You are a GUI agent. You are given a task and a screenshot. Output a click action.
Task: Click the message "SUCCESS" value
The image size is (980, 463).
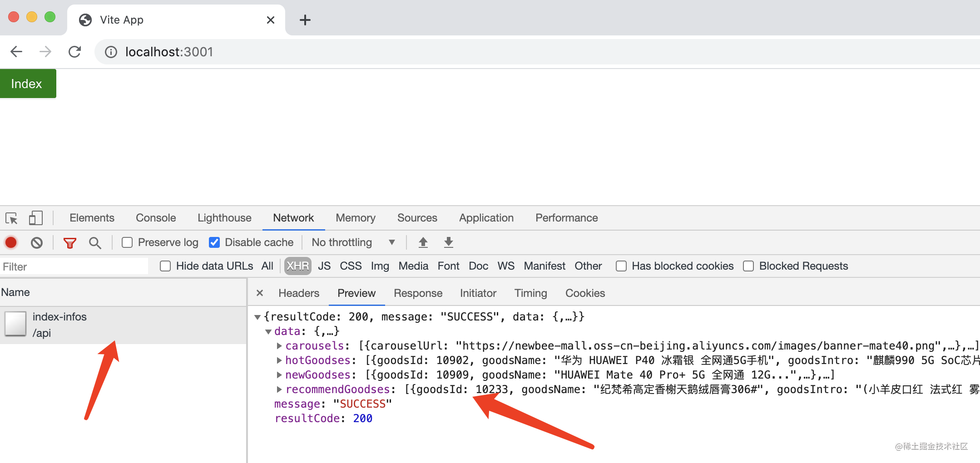[362, 404]
